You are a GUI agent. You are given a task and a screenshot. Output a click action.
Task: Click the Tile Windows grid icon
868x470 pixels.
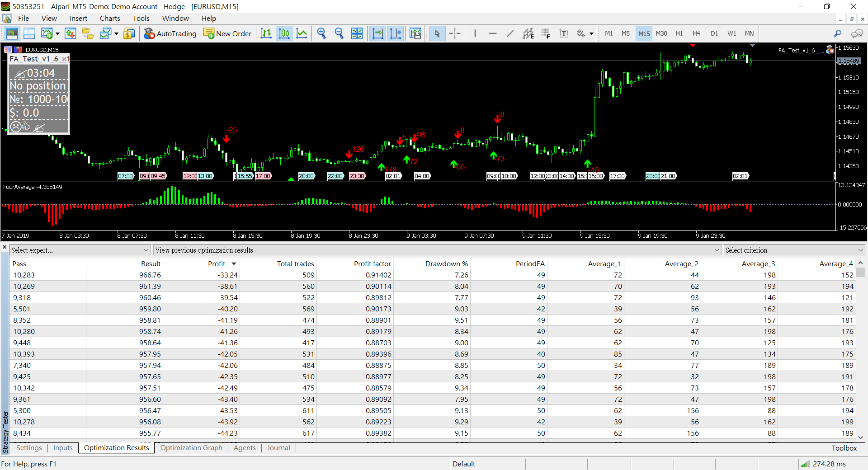(x=357, y=33)
